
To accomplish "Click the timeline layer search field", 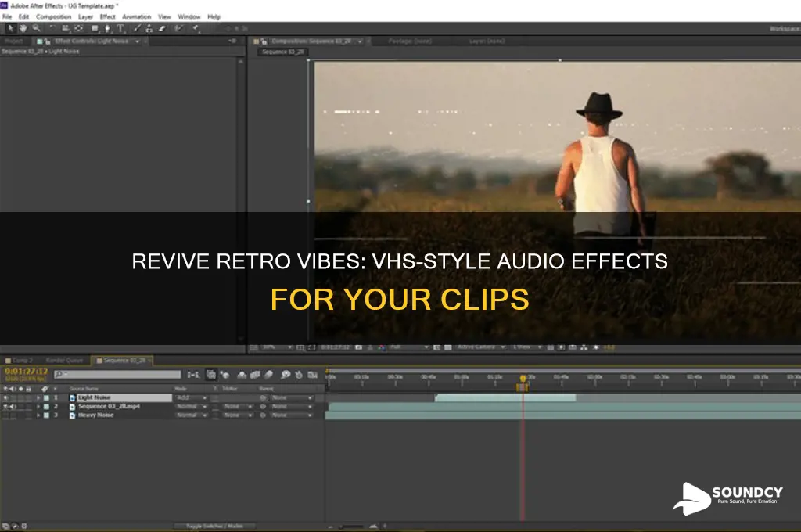I will click(x=118, y=375).
